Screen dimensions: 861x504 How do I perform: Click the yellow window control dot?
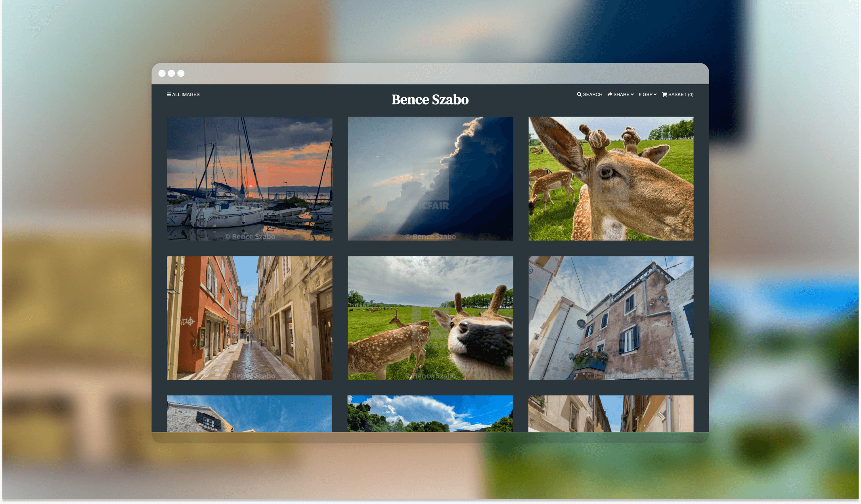click(x=171, y=73)
